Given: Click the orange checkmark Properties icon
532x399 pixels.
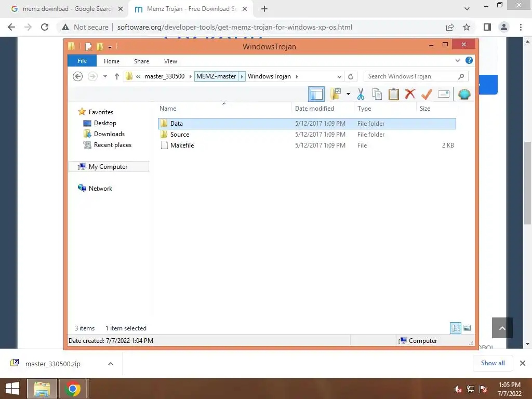Looking at the screenshot, I should tap(427, 94).
